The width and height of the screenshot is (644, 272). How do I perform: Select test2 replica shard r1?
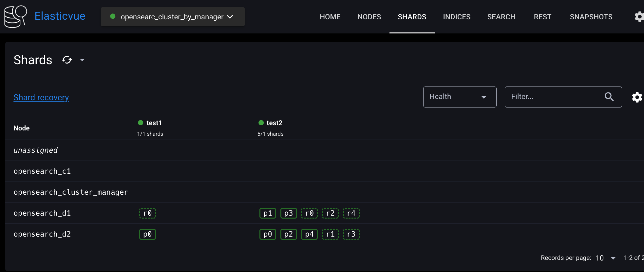pyautogui.click(x=330, y=234)
